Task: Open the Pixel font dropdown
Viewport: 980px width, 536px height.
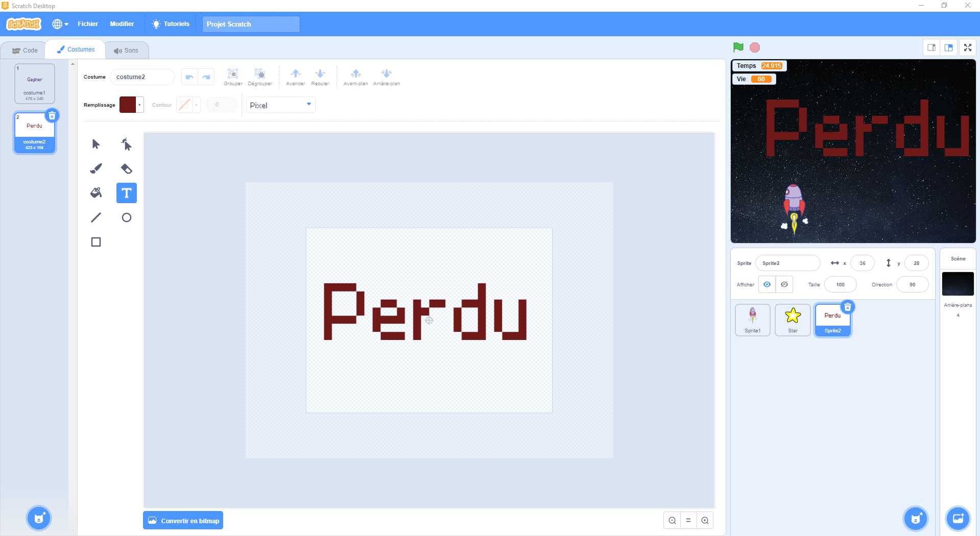Action: tap(280, 105)
